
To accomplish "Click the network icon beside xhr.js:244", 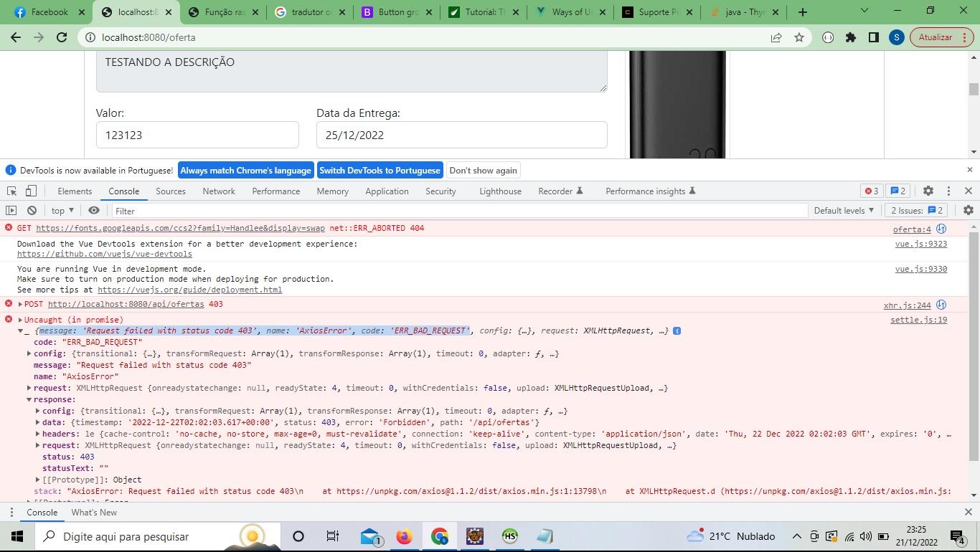I will pyautogui.click(x=941, y=305).
